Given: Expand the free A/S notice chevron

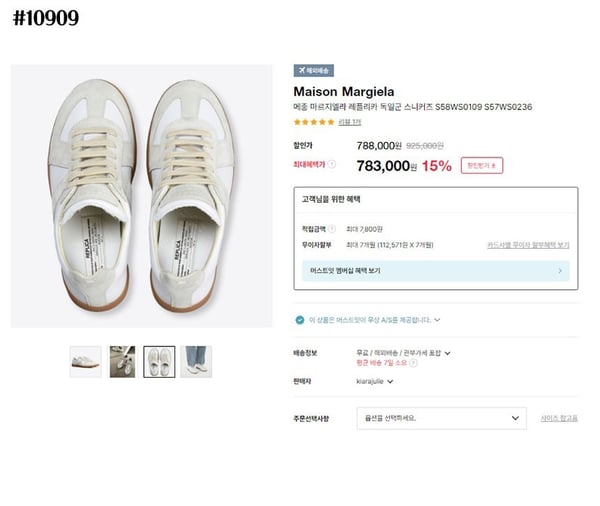Looking at the screenshot, I should click(438, 320).
